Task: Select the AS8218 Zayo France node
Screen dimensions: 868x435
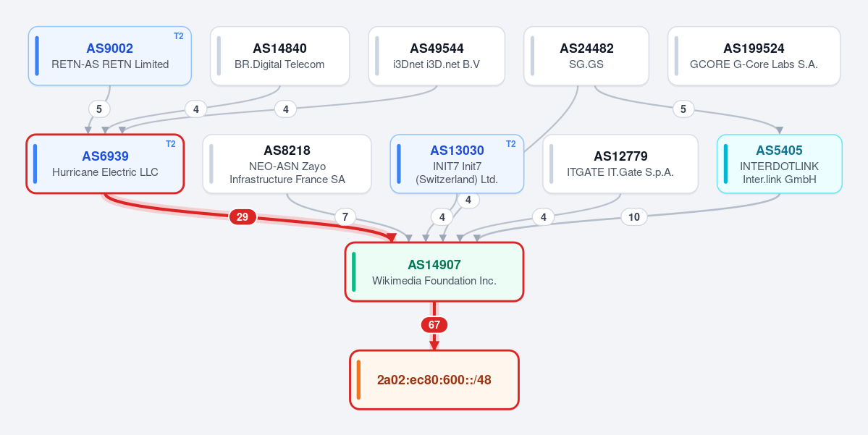Action: click(x=287, y=164)
